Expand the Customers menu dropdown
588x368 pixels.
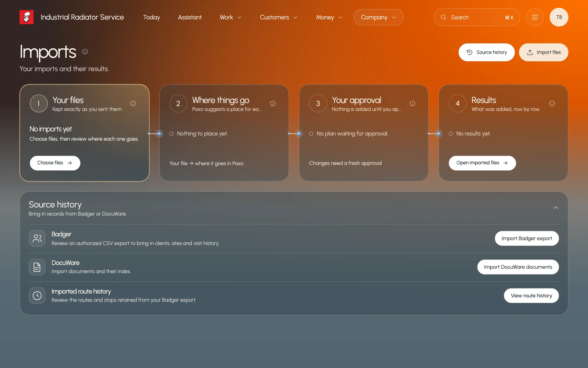pos(278,17)
